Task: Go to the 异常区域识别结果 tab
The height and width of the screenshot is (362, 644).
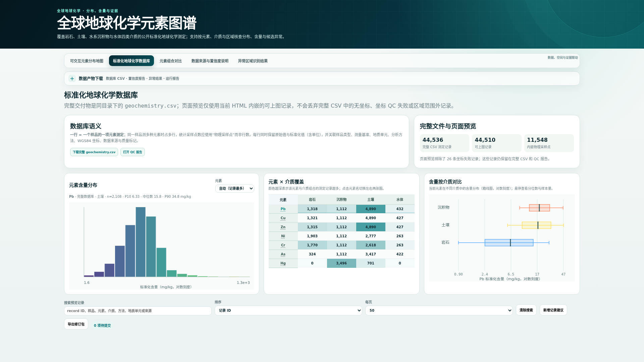Action: [253, 61]
